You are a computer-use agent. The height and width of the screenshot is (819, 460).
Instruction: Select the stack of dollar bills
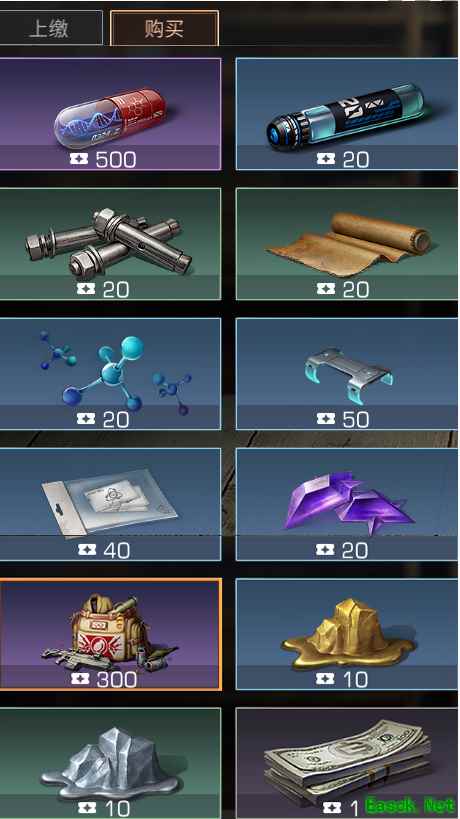point(347,764)
